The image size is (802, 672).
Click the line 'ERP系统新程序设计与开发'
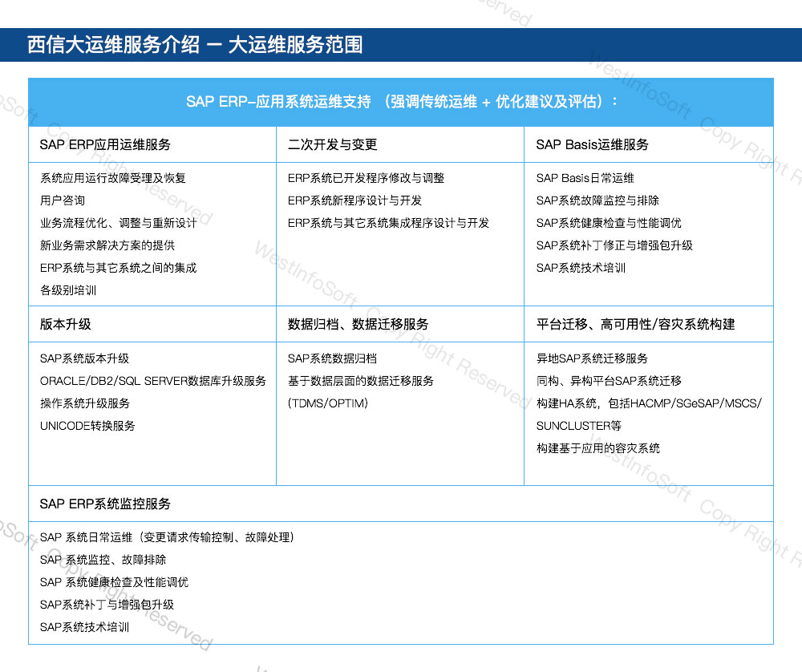[x=355, y=200]
